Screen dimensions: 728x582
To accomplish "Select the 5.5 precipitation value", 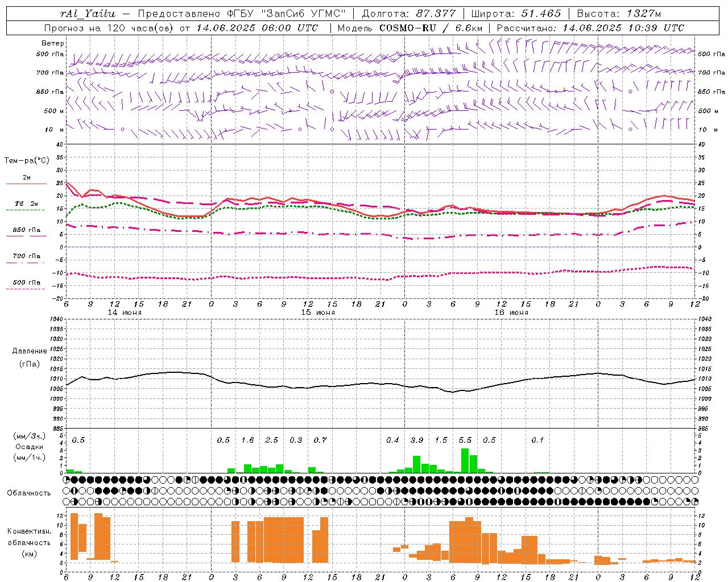I will (x=465, y=440).
